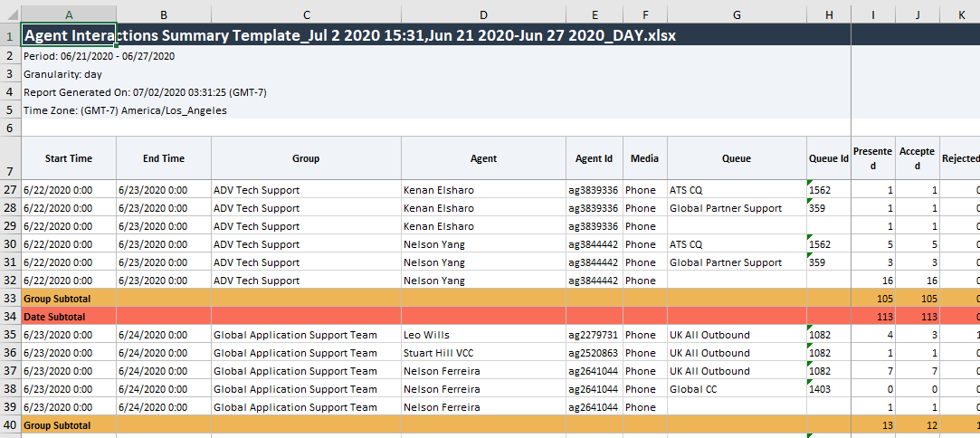Click 'Stuart Hill VCC' agent cell
The image size is (980, 438).
pyautogui.click(x=484, y=352)
